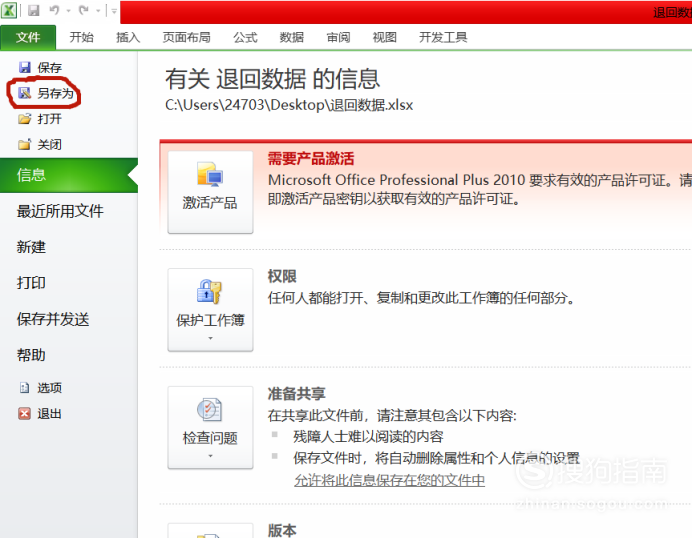Expand the 保护工作簿 dropdown arrow

210,339
